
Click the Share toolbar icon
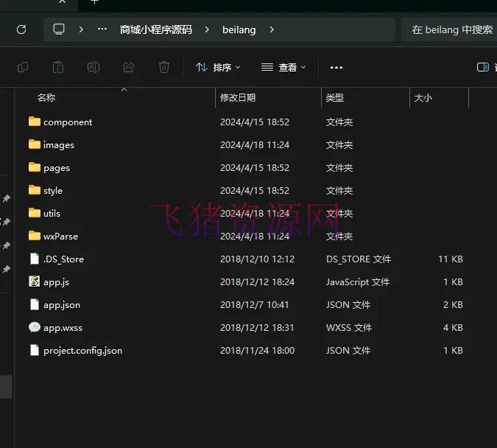(129, 67)
